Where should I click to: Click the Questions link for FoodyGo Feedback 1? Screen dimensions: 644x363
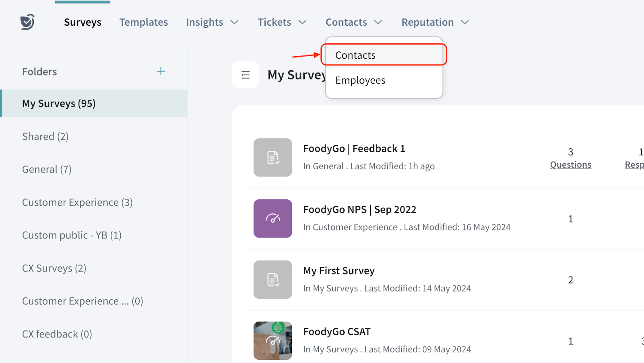570,165
